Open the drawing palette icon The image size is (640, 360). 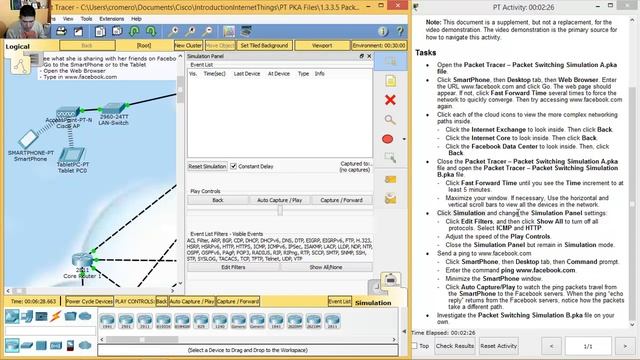229,31
